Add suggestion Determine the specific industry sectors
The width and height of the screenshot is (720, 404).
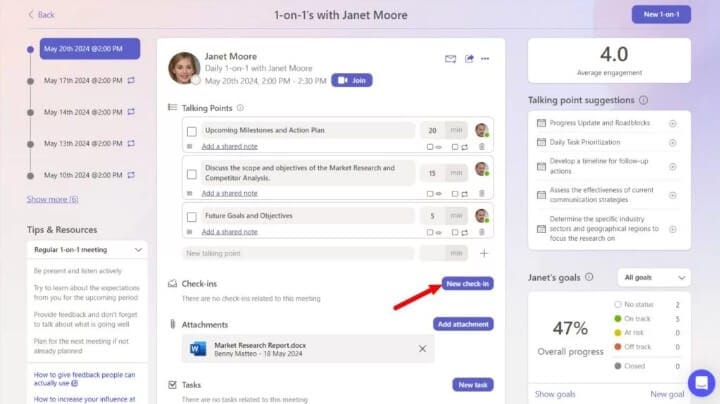[x=672, y=229]
